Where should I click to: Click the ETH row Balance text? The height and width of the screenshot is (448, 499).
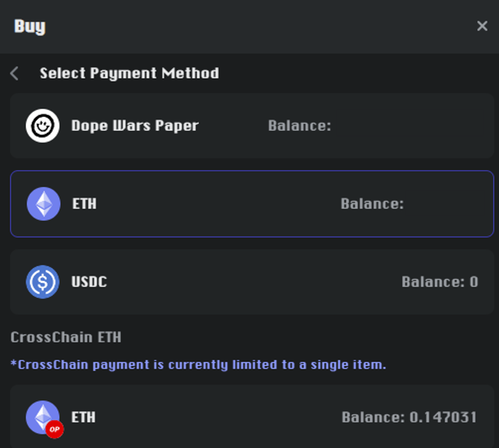tap(372, 204)
